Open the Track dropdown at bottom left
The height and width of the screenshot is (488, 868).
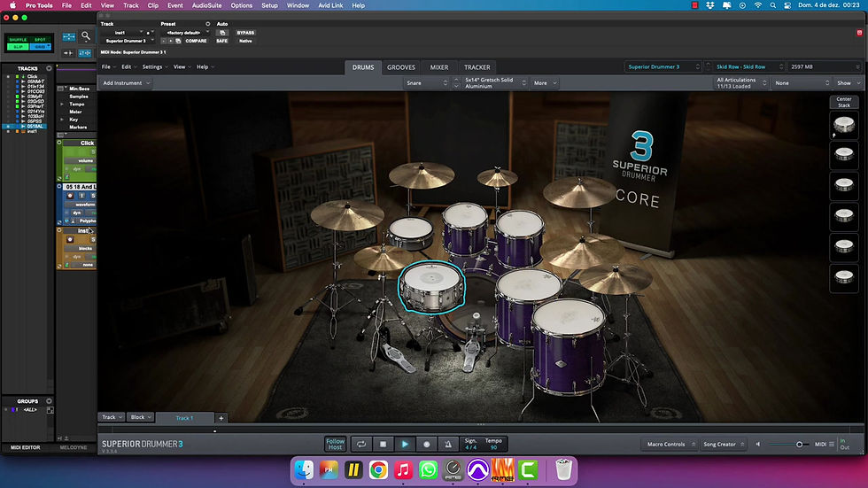point(112,417)
